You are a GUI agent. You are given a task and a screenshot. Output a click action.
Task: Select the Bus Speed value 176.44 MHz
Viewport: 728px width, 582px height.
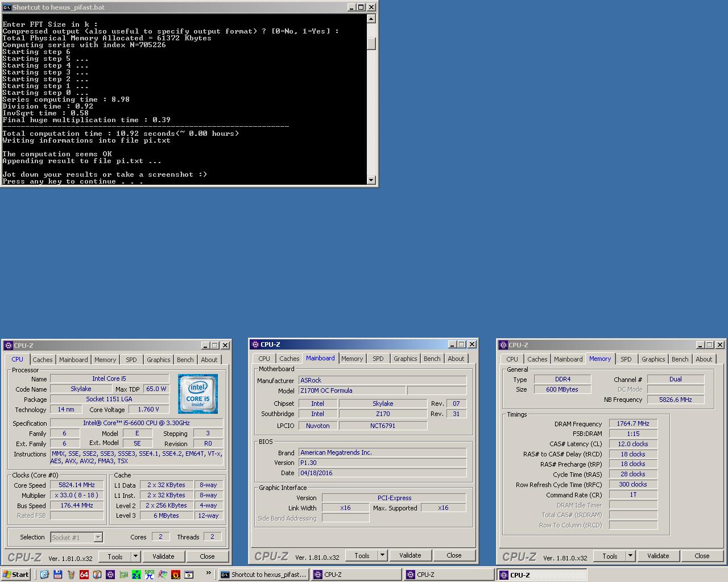pos(77,505)
